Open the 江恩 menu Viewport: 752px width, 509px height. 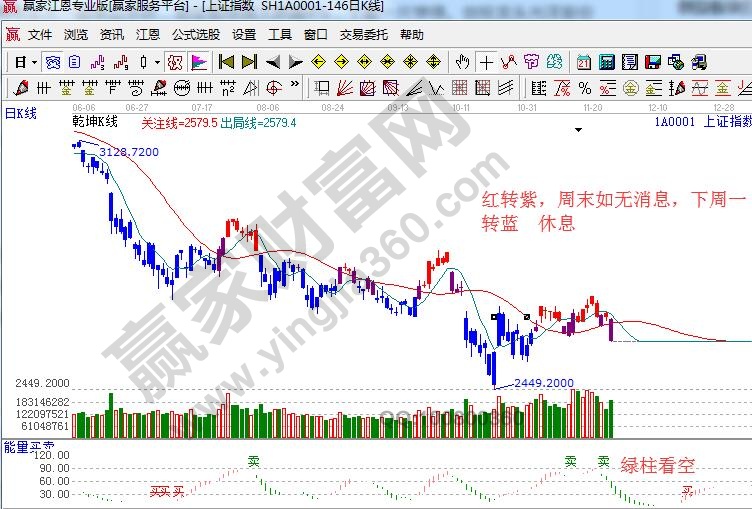tap(148, 34)
